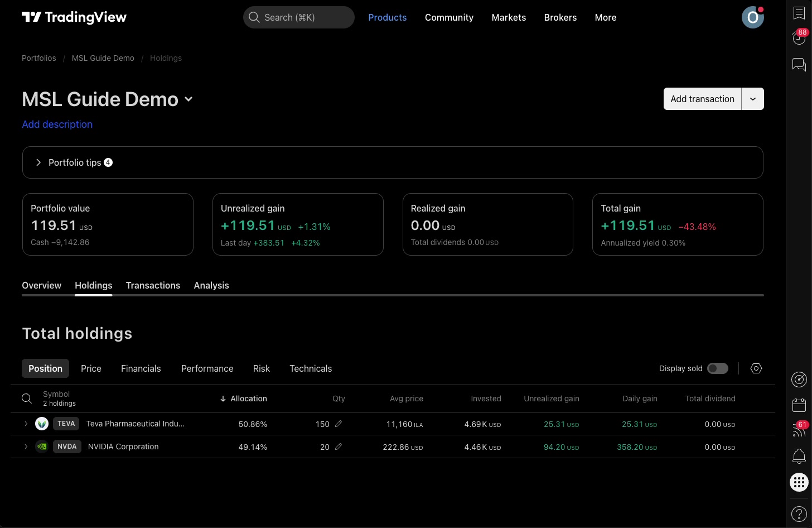
Task: Open the Community menu
Action: click(449, 17)
